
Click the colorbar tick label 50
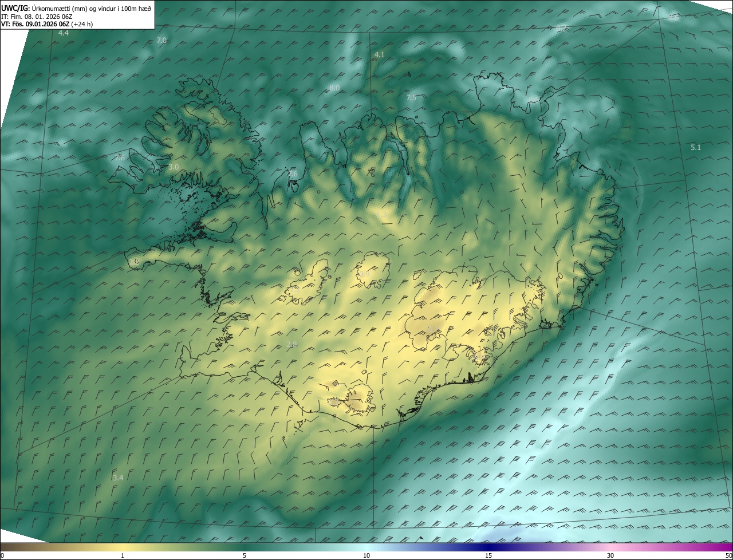click(728, 556)
